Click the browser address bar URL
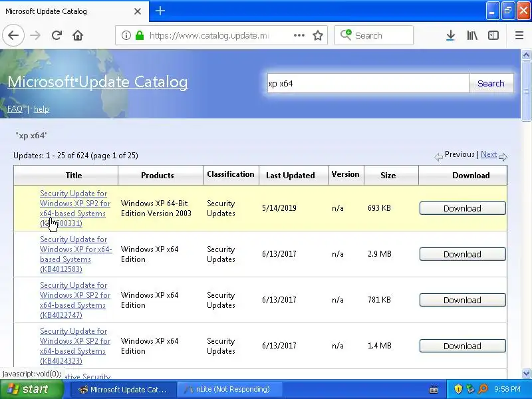This screenshot has height=399, width=532. (209, 35)
